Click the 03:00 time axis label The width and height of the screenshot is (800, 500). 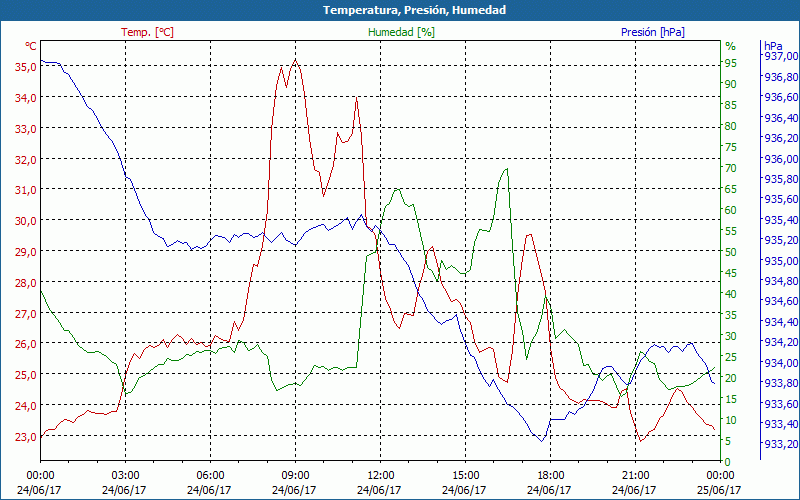tap(124, 476)
